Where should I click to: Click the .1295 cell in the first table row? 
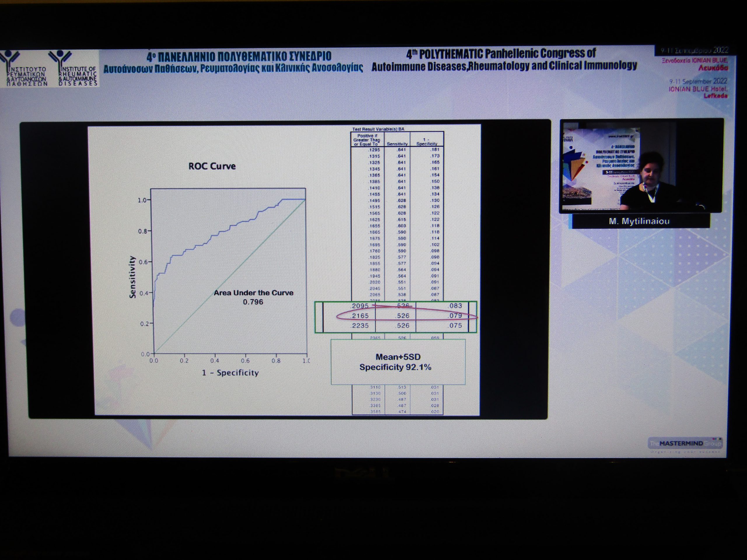pyautogui.click(x=374, y=150)
